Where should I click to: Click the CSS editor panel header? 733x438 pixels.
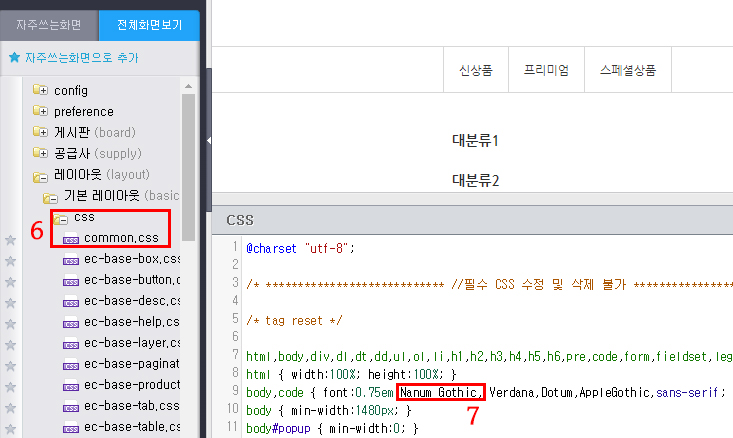coord(473,220)
